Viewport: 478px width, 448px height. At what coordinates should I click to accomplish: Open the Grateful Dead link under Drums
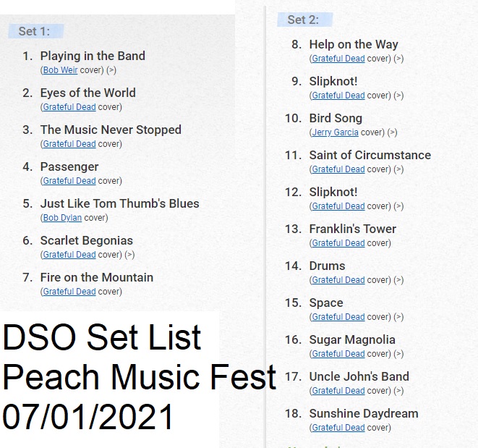point(338,280)
